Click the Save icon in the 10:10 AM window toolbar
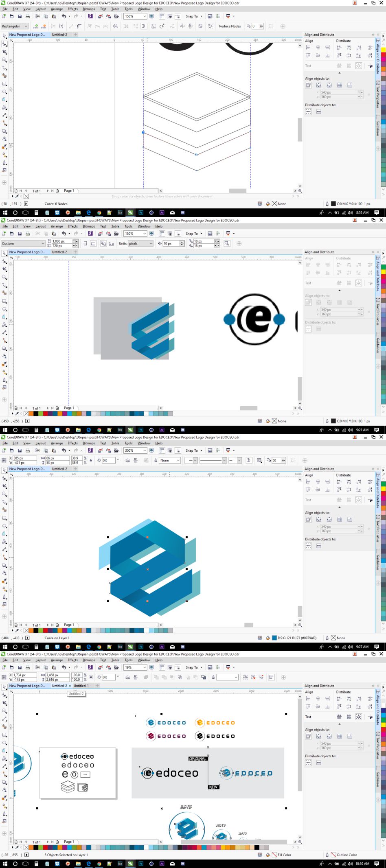The height and width of the screenshot is (868, 386). (20, 667)
